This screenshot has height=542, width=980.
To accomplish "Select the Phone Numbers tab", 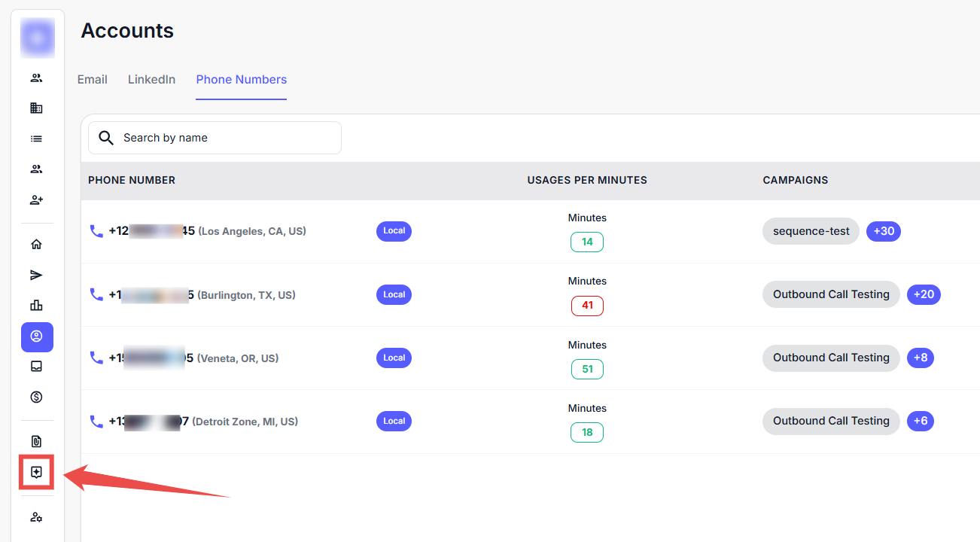I will click(241, 80).
